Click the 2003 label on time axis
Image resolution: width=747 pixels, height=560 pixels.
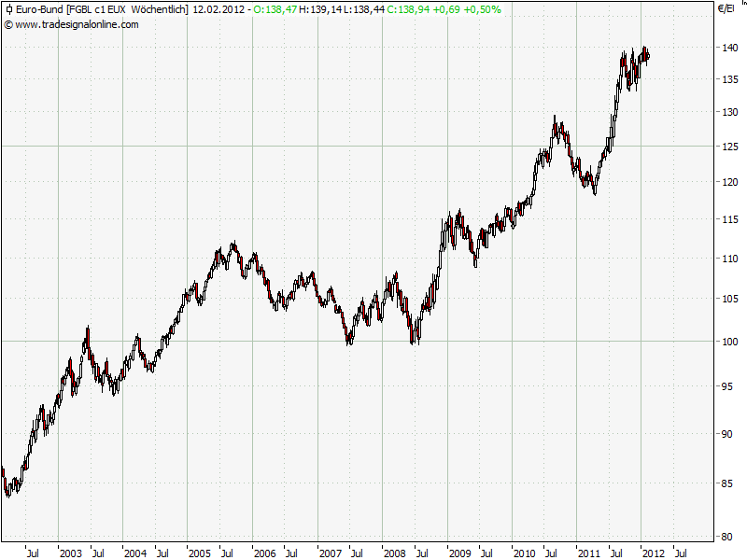(x=71, y=553)
